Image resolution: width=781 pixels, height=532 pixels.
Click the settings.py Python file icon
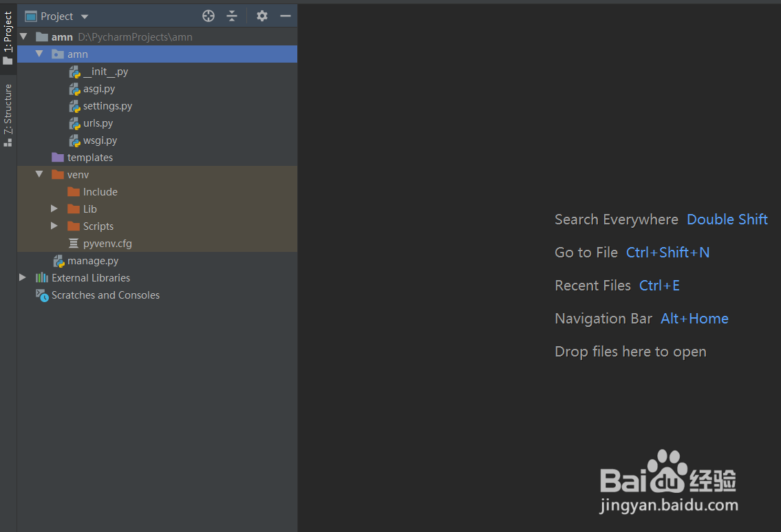click(75, 106)
